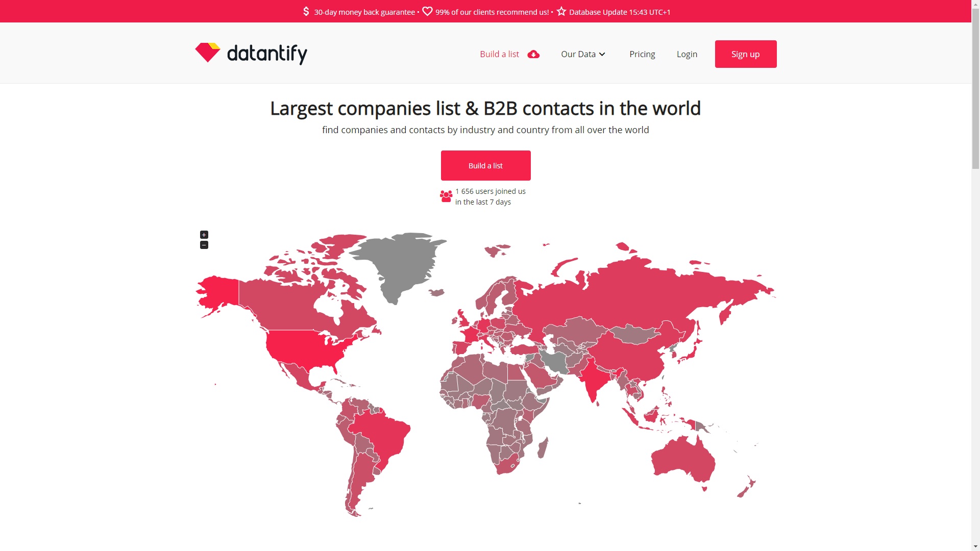The width and height of the screenshot is (980, 551).
Task: Click the datantify diamond logo
Action: (x=207, y=53)
